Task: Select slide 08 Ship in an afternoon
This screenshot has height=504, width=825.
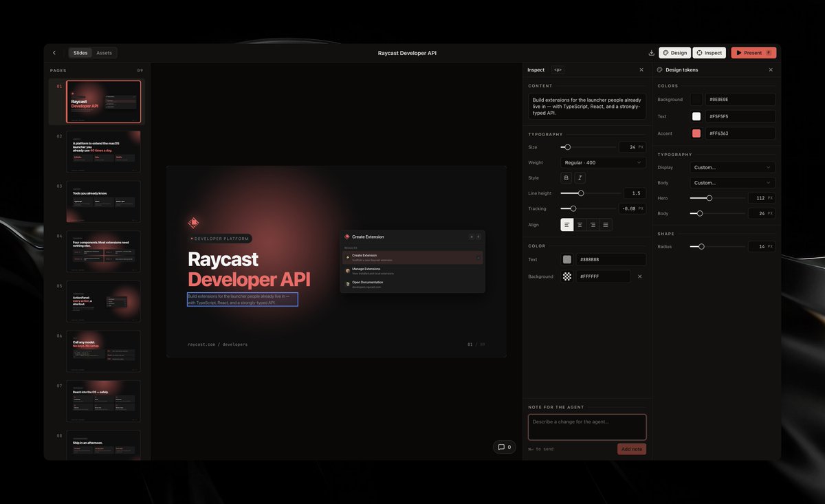Action: [x=104, y=445]
